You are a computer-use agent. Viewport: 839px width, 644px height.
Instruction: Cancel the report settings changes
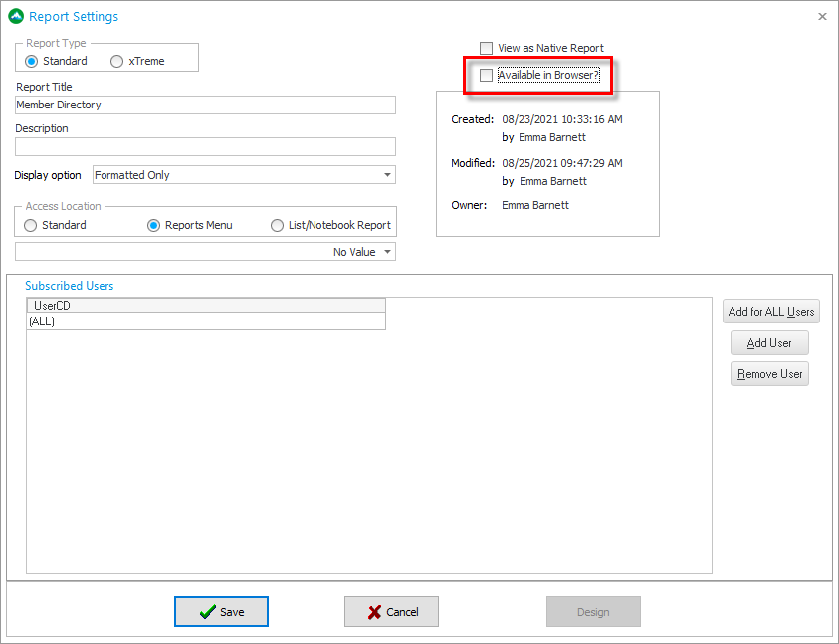point(391,611)
